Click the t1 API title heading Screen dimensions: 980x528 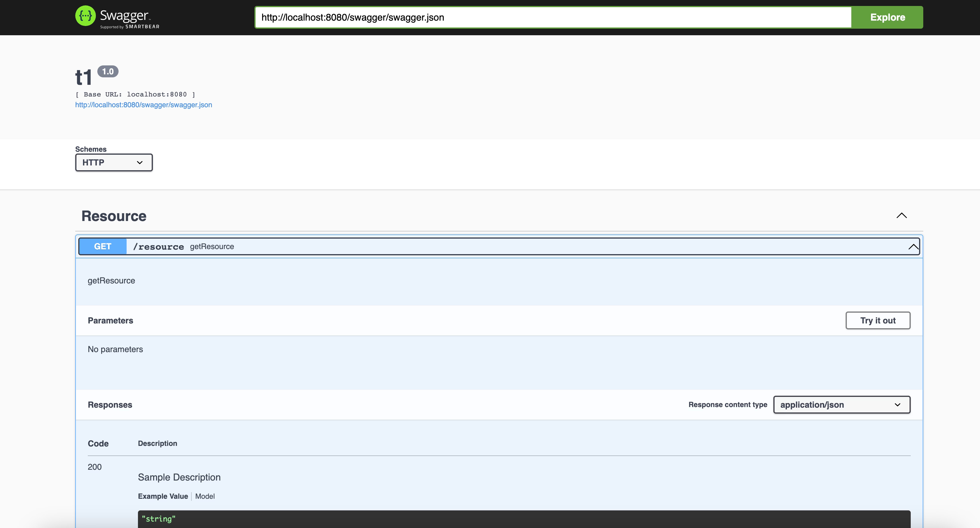84,77
